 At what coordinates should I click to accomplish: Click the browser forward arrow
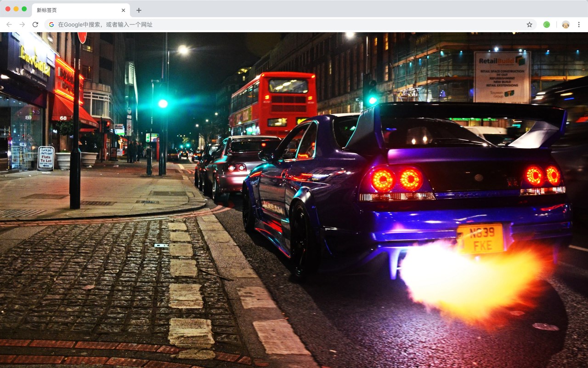click(22, 24)
